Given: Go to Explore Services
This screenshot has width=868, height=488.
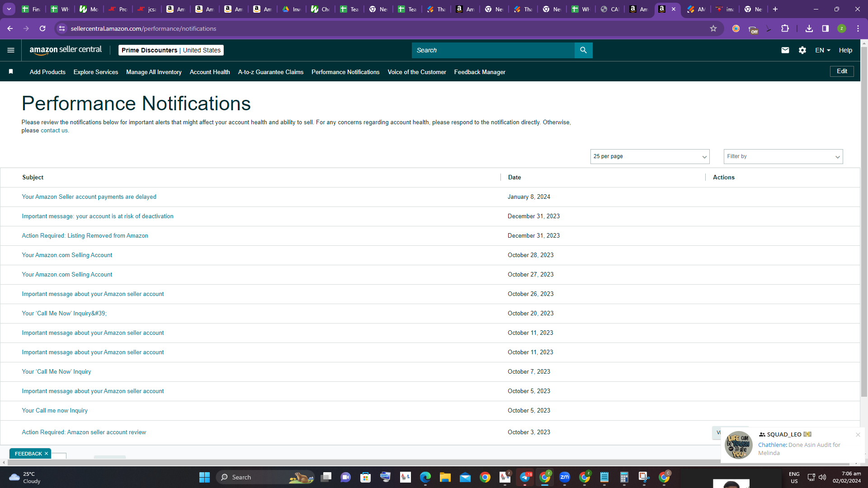Looking at the screenshot, I should (x=96, y=72).
